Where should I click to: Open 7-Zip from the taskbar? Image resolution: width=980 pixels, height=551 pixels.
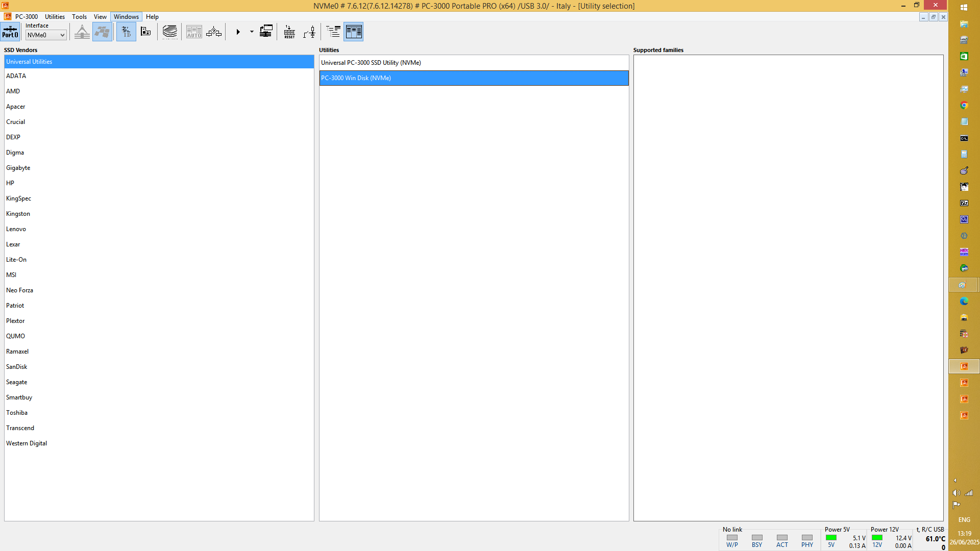pos(964,203)
